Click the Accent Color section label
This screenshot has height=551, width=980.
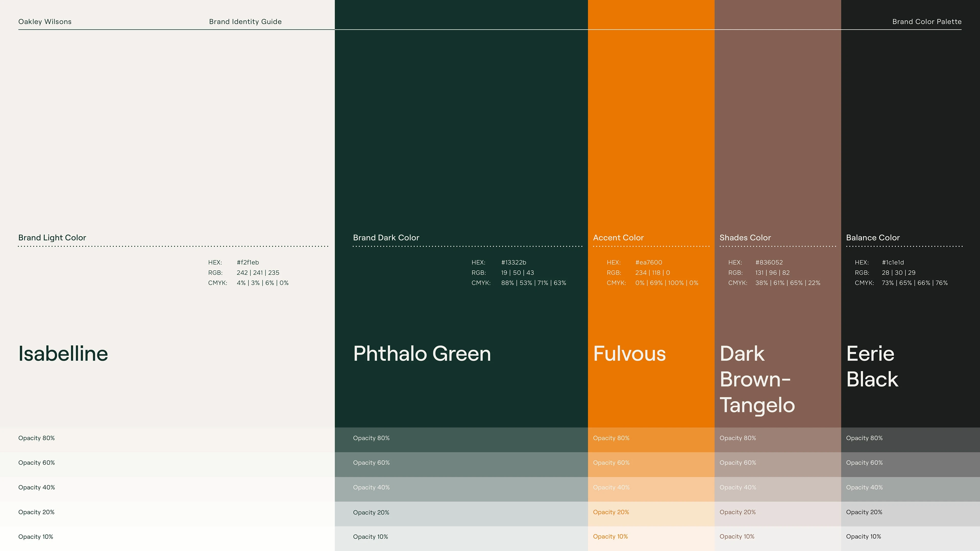[618, 238]
